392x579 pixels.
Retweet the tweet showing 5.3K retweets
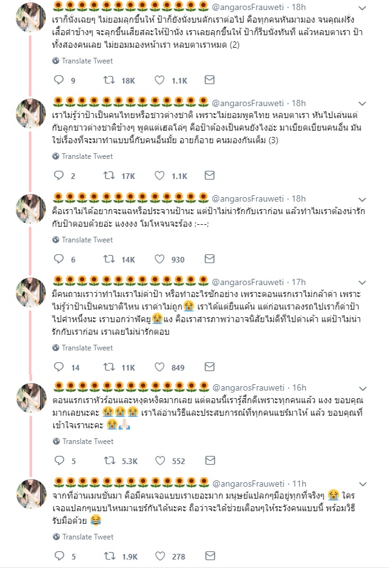click(x=110, y=460)
